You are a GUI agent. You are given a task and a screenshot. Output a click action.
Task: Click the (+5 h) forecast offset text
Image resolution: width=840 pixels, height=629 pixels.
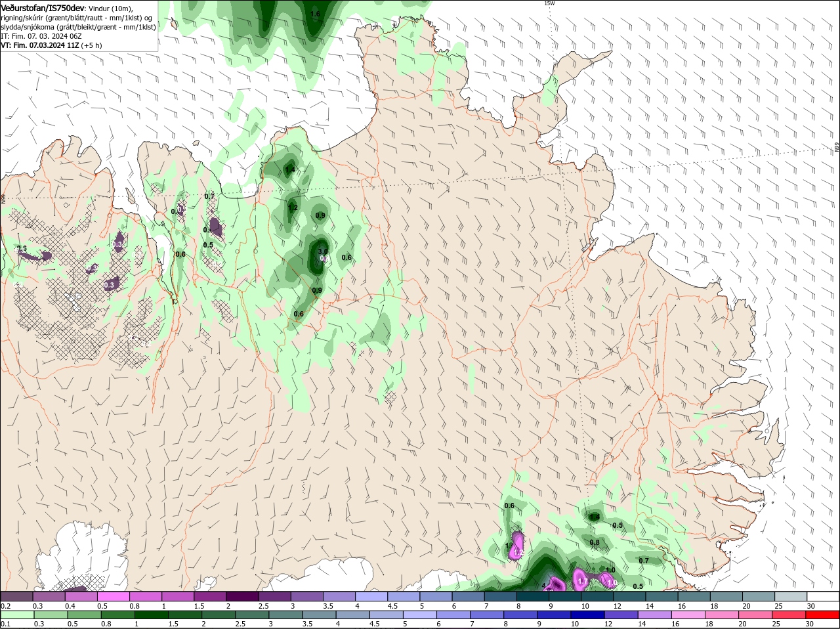pos(92,45)
